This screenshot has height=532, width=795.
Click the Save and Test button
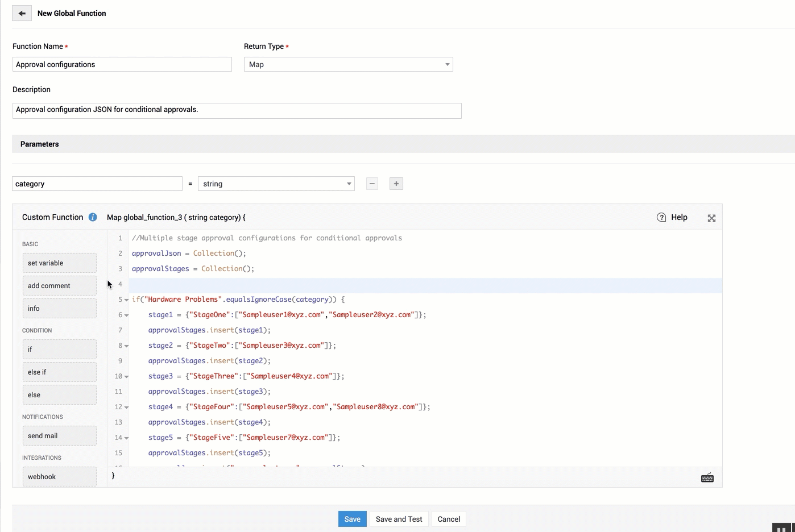coord(399,519)
